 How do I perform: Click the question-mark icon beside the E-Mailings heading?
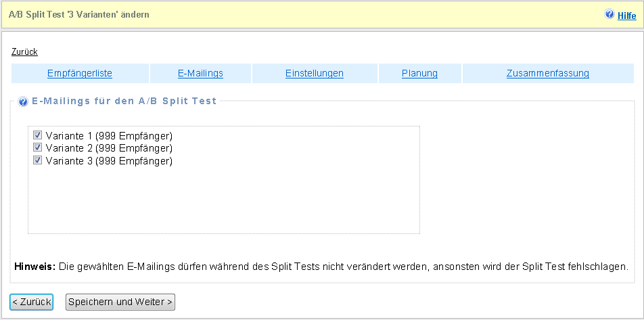(x=23, y=101)
